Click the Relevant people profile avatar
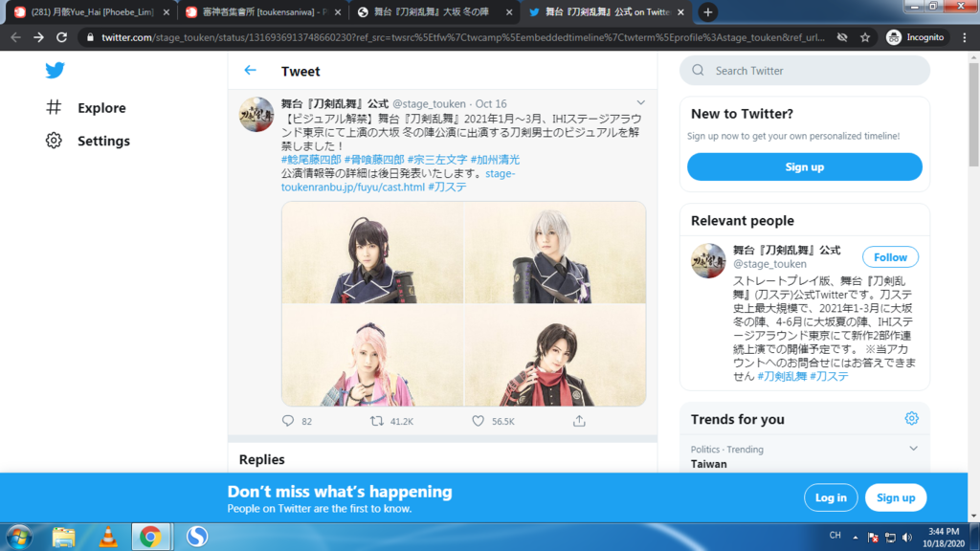980x551 pixels. 708,260
